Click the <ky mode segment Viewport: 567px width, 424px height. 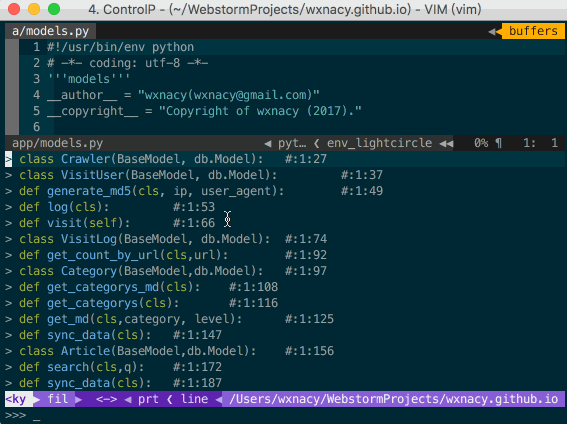[16, 399]
